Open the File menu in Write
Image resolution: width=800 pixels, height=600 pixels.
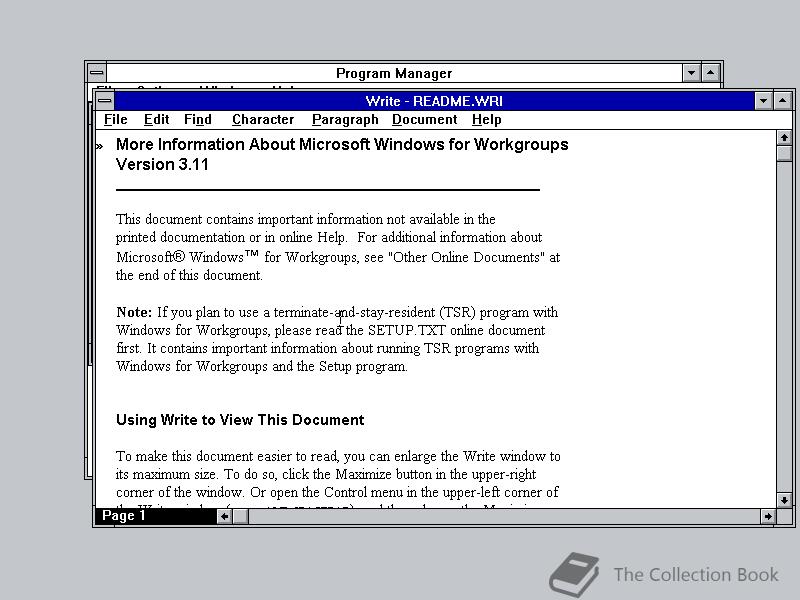pyautogui.click(x=115, y=119)
